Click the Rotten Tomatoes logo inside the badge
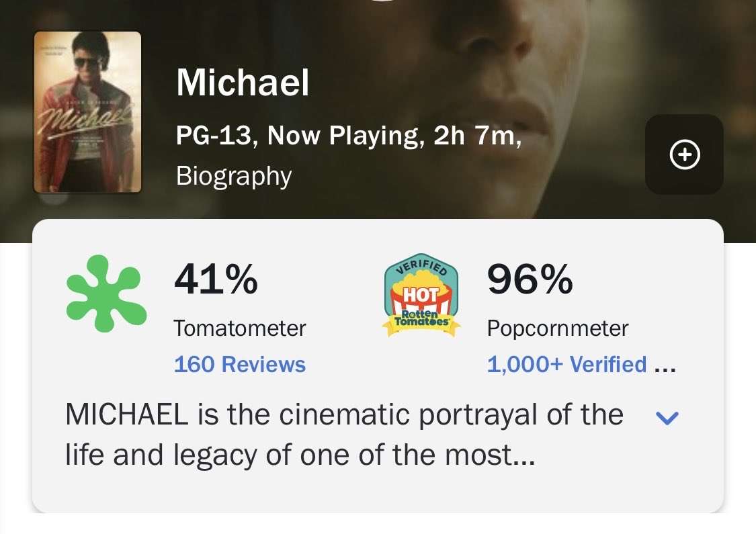Image resolution: width=756 pixels, height=534 pixels. pos(421,316)
